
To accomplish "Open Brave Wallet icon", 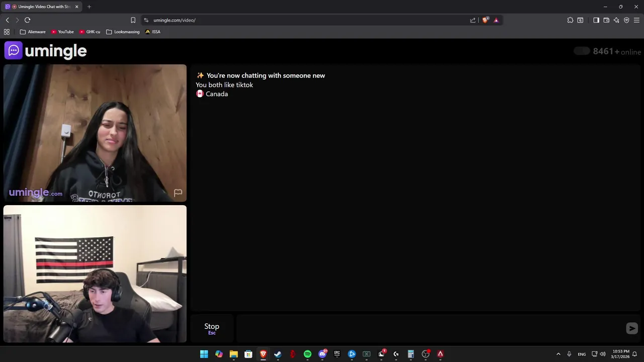I will [606, 20].
